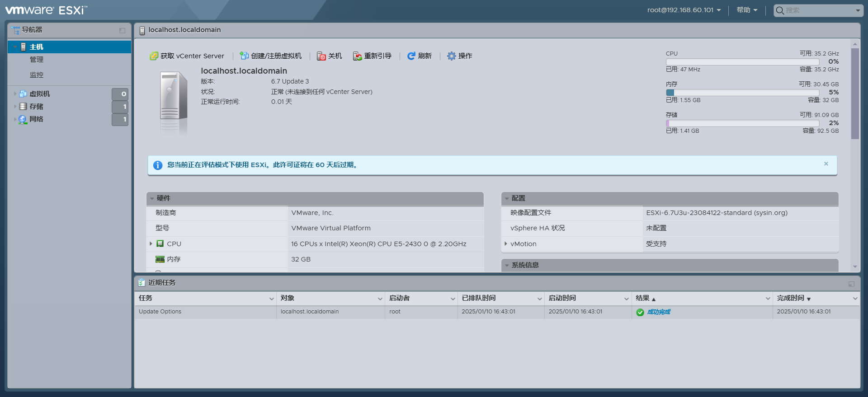Click the 16 CPUs x Intel Xeon value
Viewport: 868px width, 397px height.
(378, 244)
